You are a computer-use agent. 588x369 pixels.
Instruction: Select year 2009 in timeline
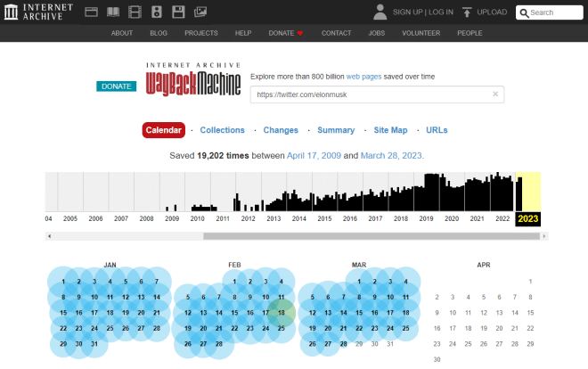[x=172, y=218]
